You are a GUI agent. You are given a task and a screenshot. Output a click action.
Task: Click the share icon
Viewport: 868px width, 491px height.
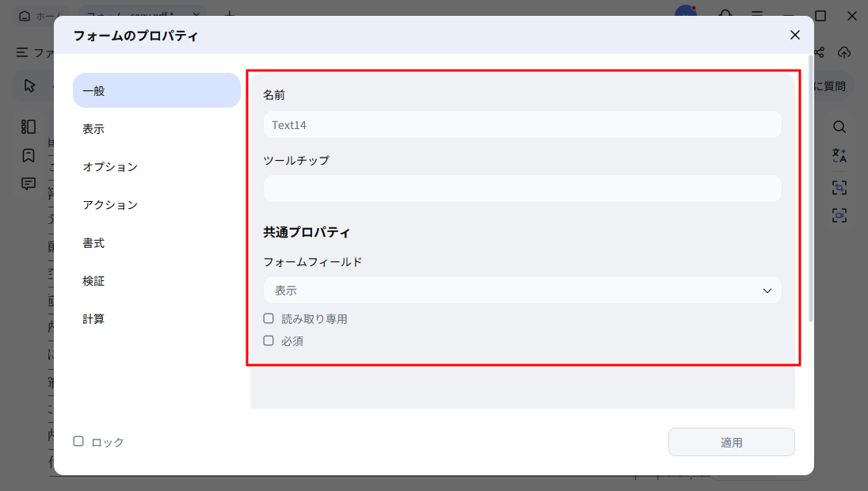click(x=820, y=52)
